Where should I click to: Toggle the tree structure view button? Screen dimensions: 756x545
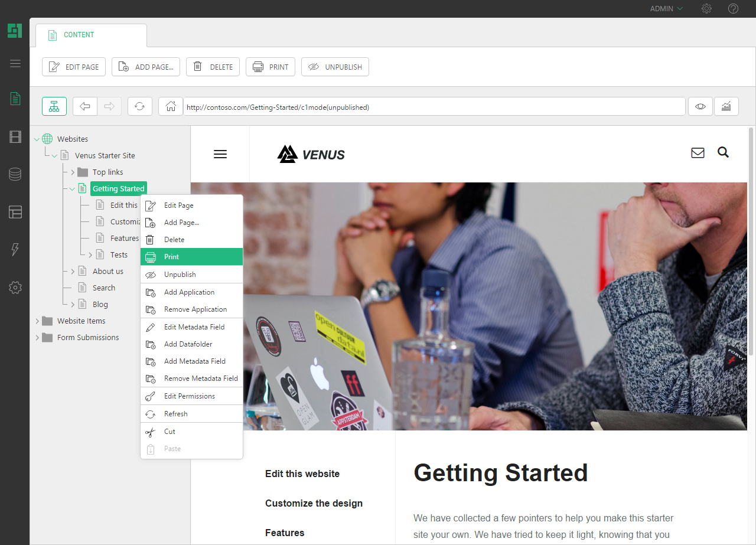(54, 106)
